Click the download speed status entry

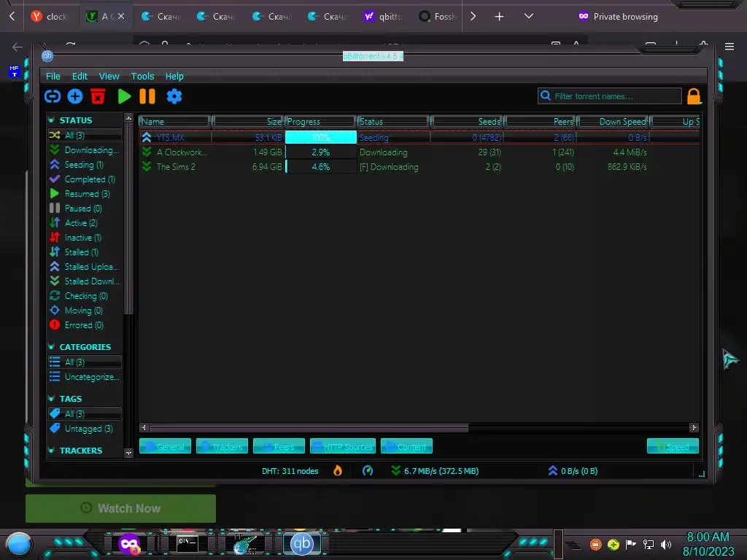tap(435, 471)
